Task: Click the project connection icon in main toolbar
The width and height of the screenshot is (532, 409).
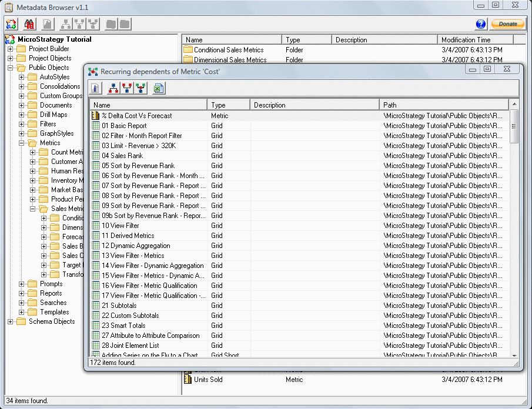Action: pos(12,24)
